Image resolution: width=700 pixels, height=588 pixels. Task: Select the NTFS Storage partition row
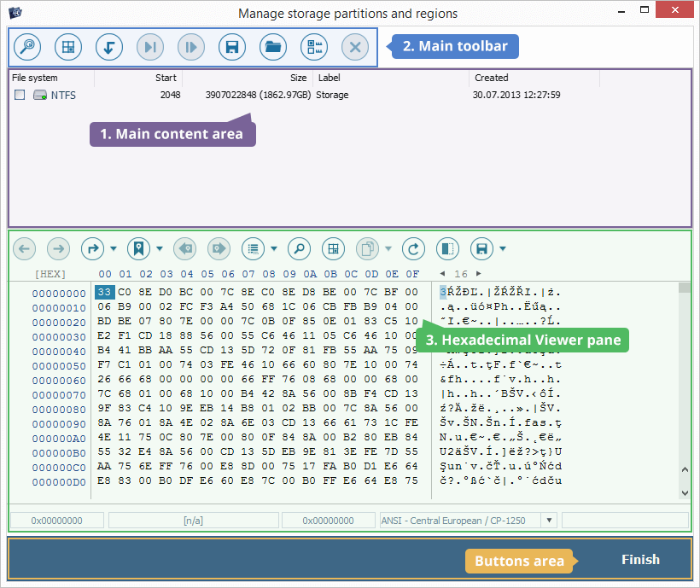(x=256, y=96)
